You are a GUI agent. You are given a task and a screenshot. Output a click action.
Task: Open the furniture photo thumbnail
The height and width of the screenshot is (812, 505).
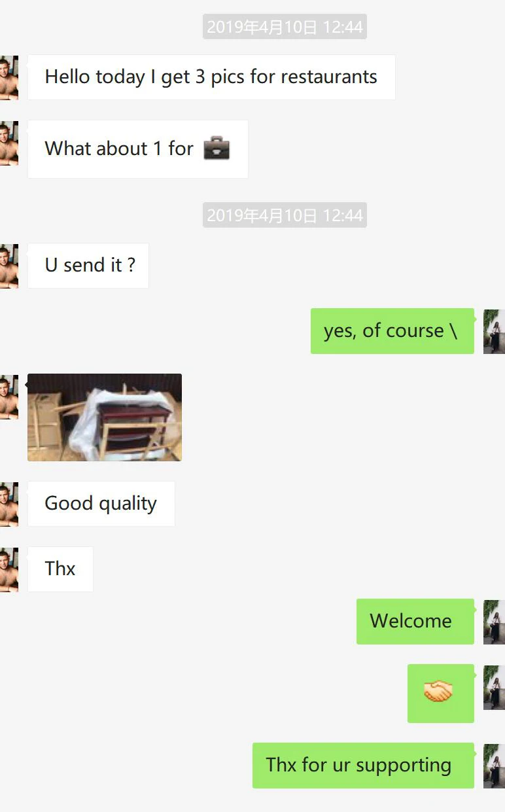(105, 417)
